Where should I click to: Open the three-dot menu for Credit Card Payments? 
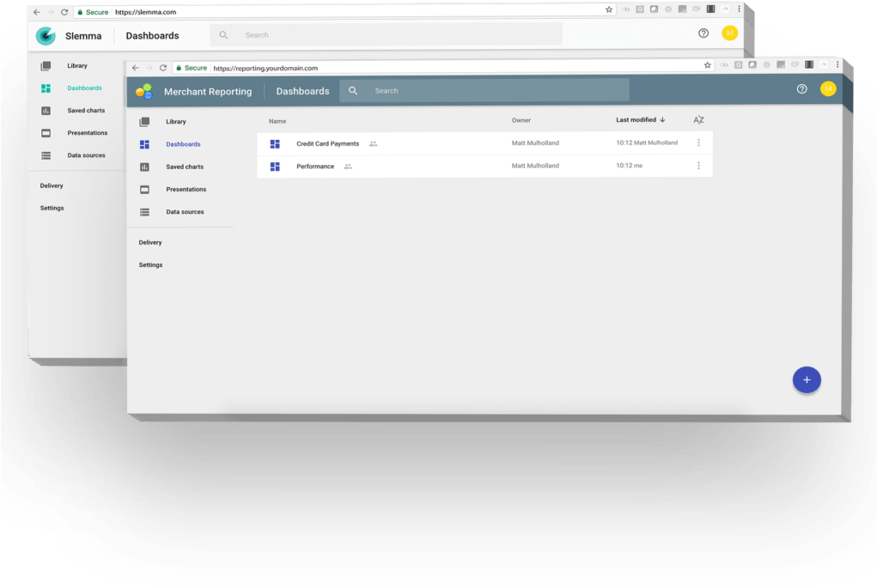click(698, 143)
